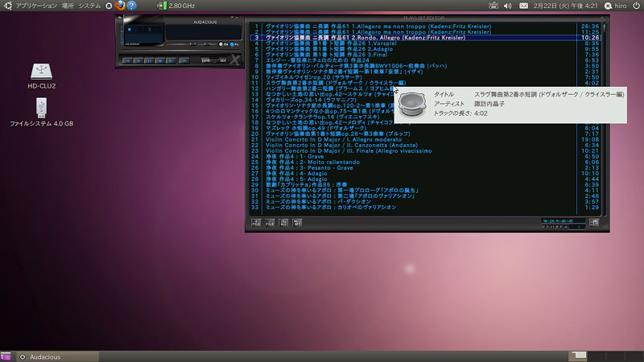Open the sound volume indicator
The width and height of the screenshot is (644, 362).
pyautogui.click(x=508, y=6)
